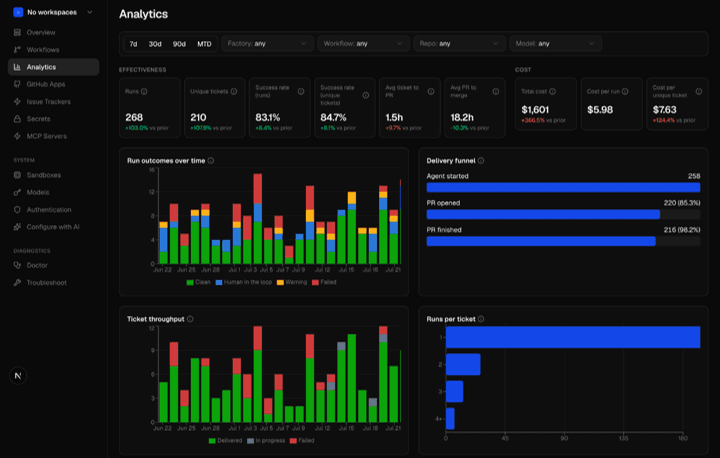Click the PR finished funnel bar
The height and width of the screenshot is (458, 720).
541,241
